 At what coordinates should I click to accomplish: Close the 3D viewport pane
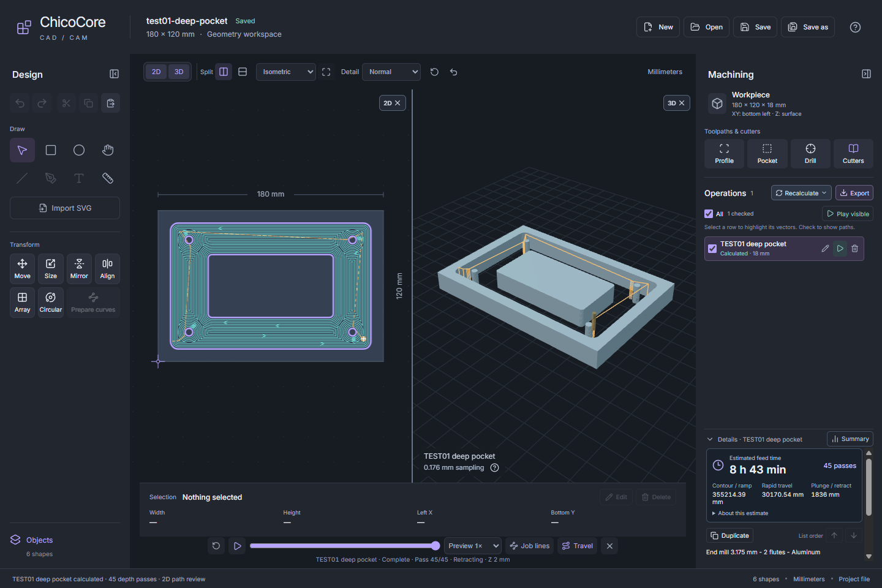(682, 103)
